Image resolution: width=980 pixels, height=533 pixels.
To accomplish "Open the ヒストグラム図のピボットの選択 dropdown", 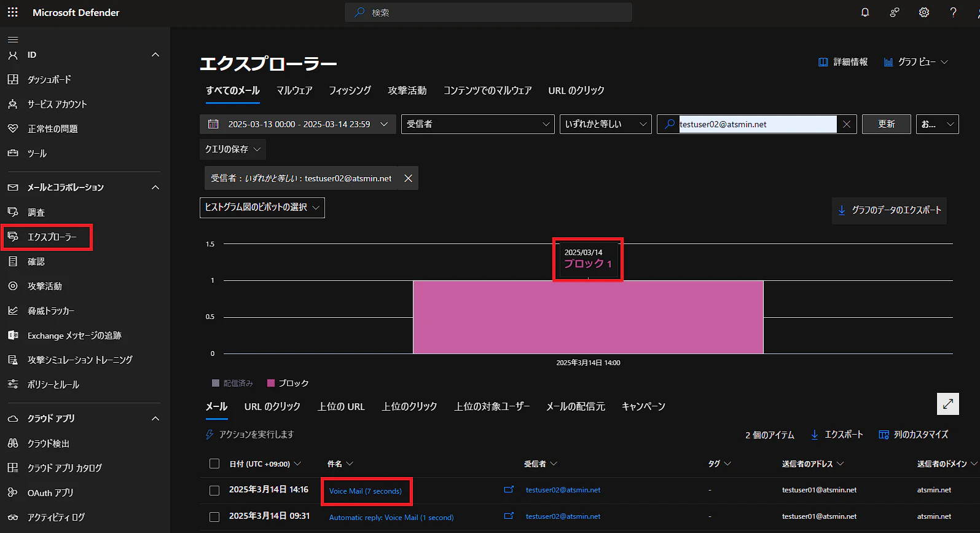I will coord(262,208).
